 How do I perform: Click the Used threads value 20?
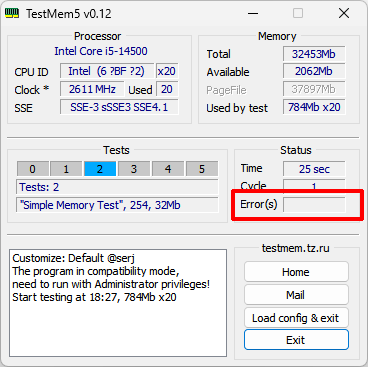[x=167, y=89]
